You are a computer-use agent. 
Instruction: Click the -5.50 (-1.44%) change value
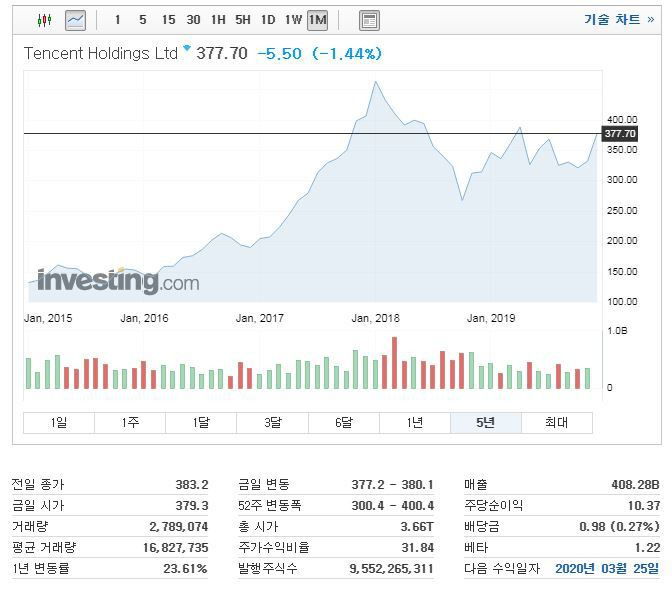click(x=319, y=54)
